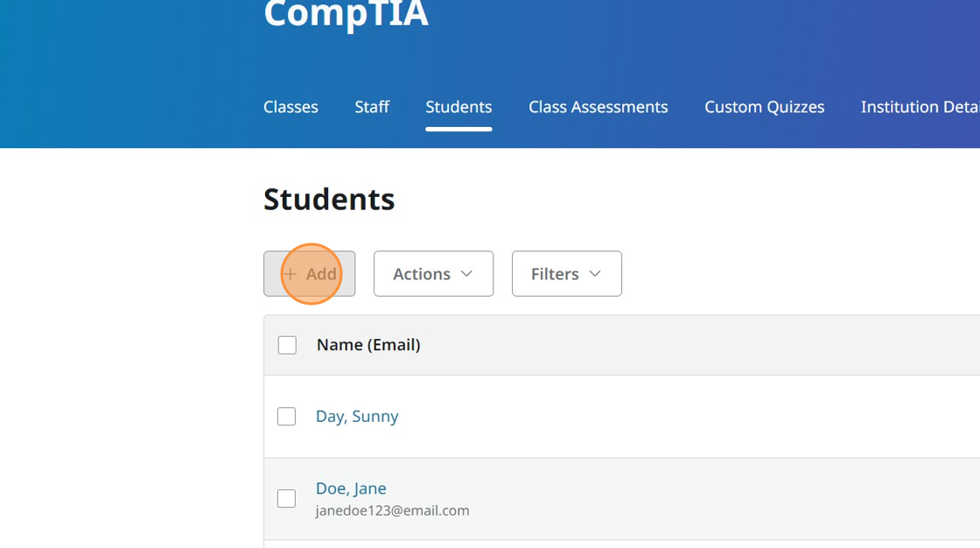This screenshot has height=548, width=980.
Task: Open Day, Sunny's student record
Action: (x=357, y=416)
